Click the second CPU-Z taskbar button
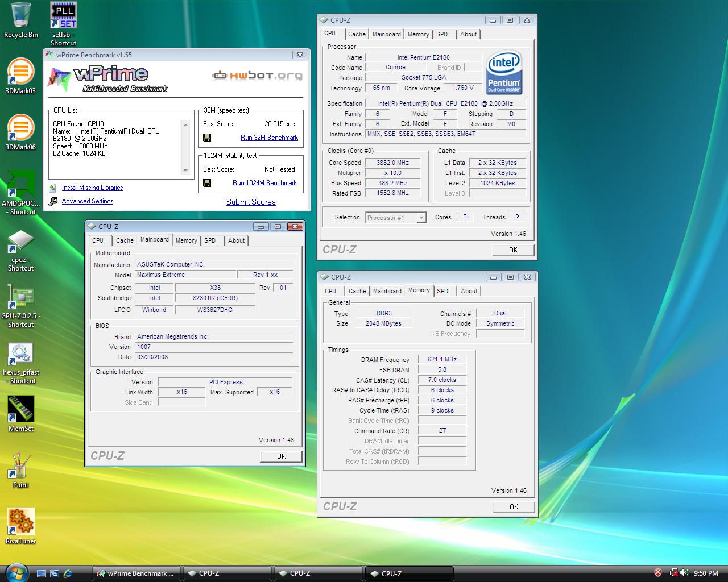This screenshot has width=728, height=582. coord(318,573)
